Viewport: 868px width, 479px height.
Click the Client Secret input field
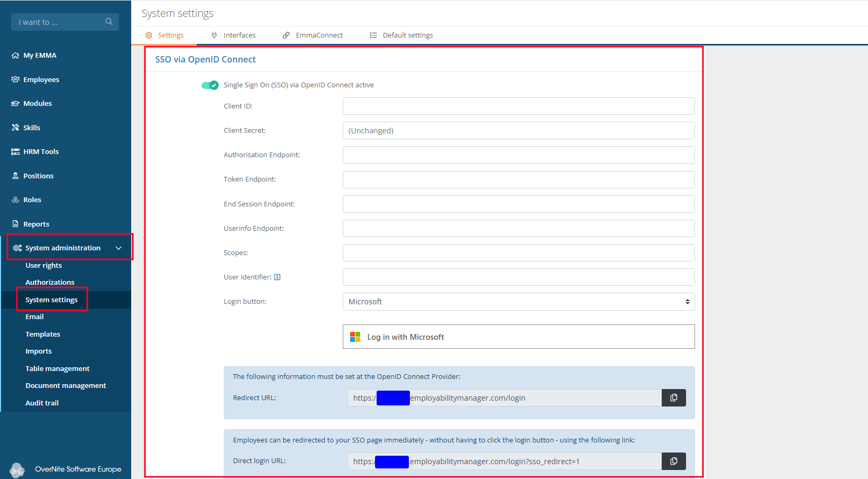pos(518,131)
